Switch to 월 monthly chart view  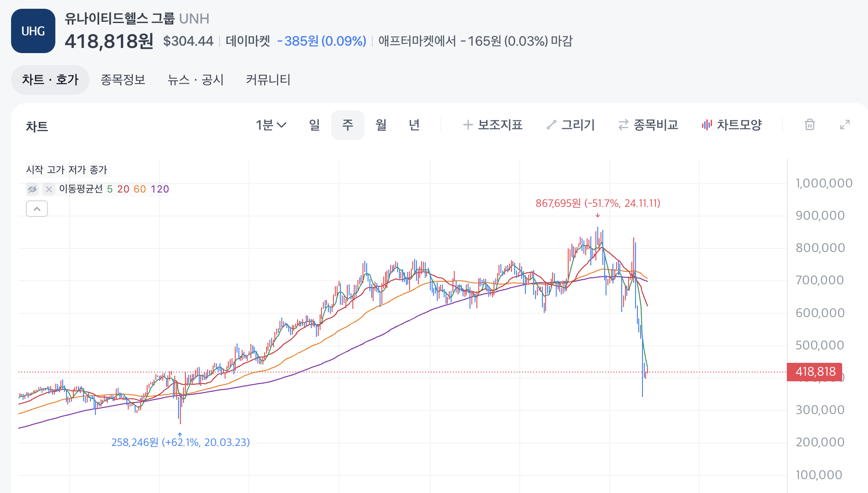click(381, 125)
